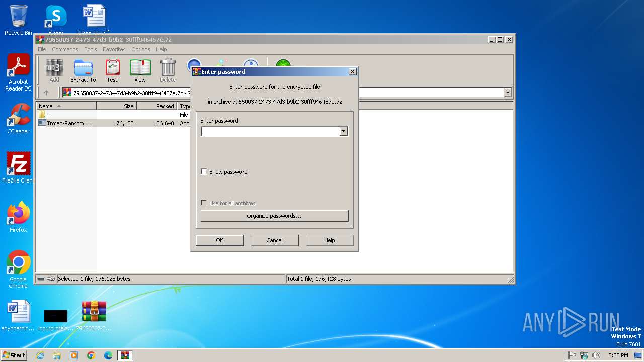Open the Google Chrome desktop shortcut
The image size is (644, 362).
[x=18, y=269]
